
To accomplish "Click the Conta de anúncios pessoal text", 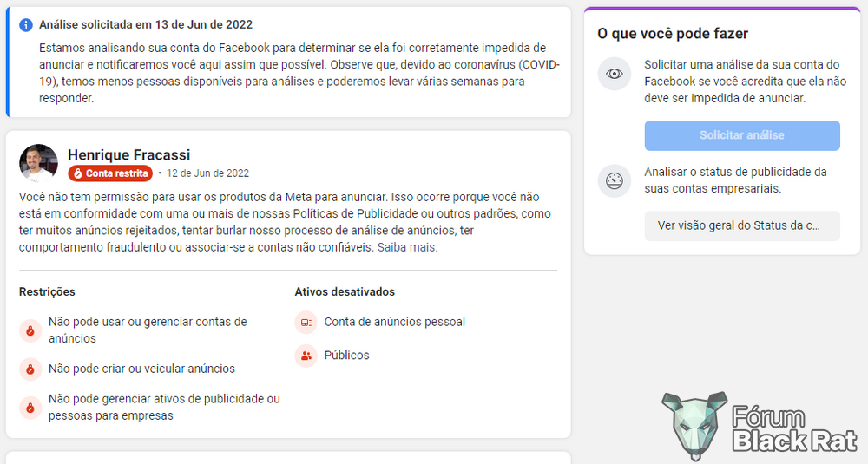I will [395, 322].
